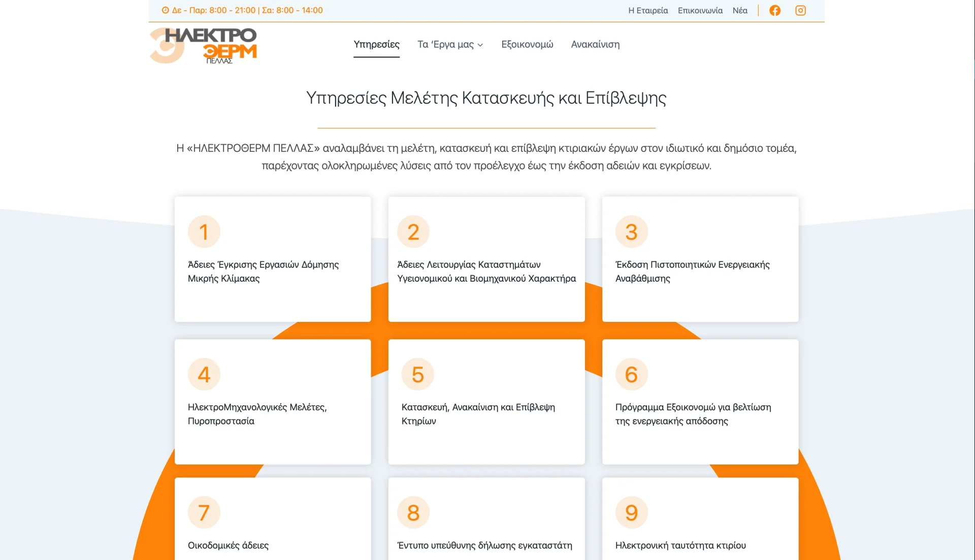Open card 5 about construction and renovation supervision
Image resolution: width=975 pixels, height=560 pixels.
click(486, 401)
